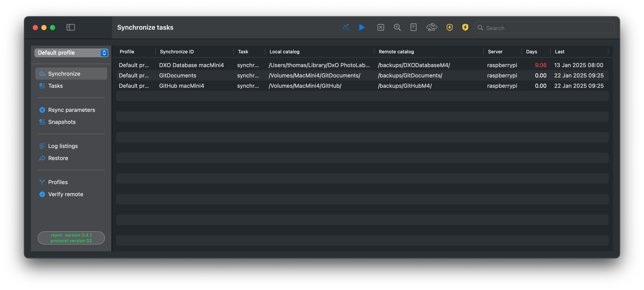Click the magnifier icon in search field
This screenshot has width=644, height=290.
click(x=480, y=28)
